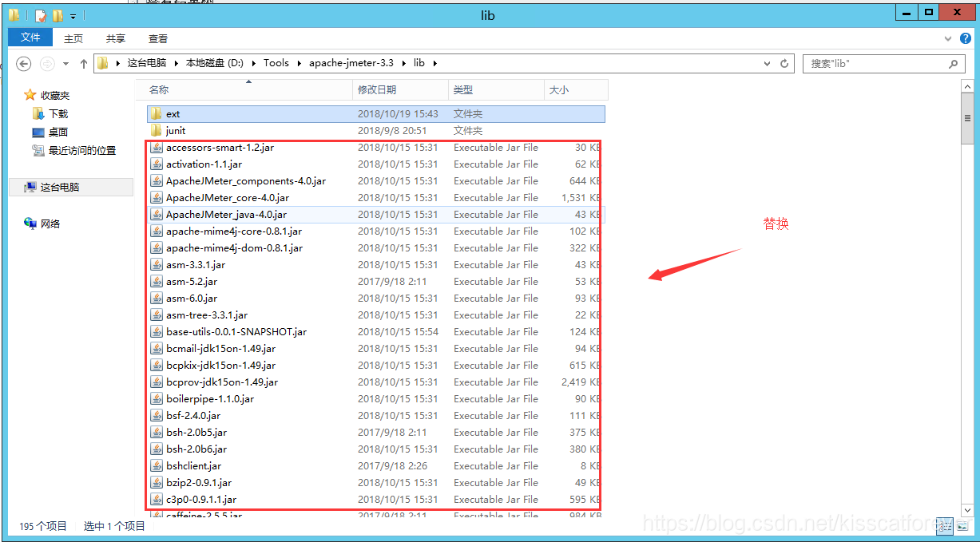The height and width of the screenshot is (542, 980).
Task: Select 最近访问的位置 in navigation pane
Action: point(81,150)
